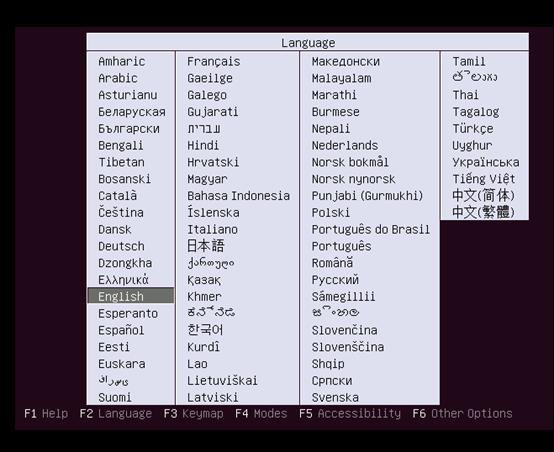The width and height of the screenshot is (554, 452).
Task: Select Tamil language
Action: pos(469,61)
